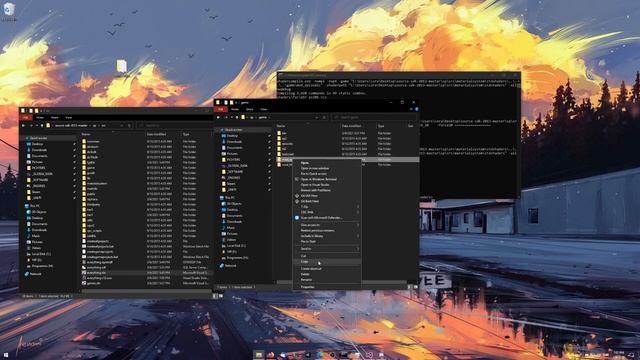Click the Windows Start button
The image size is (640, 360).
(6, 355)
